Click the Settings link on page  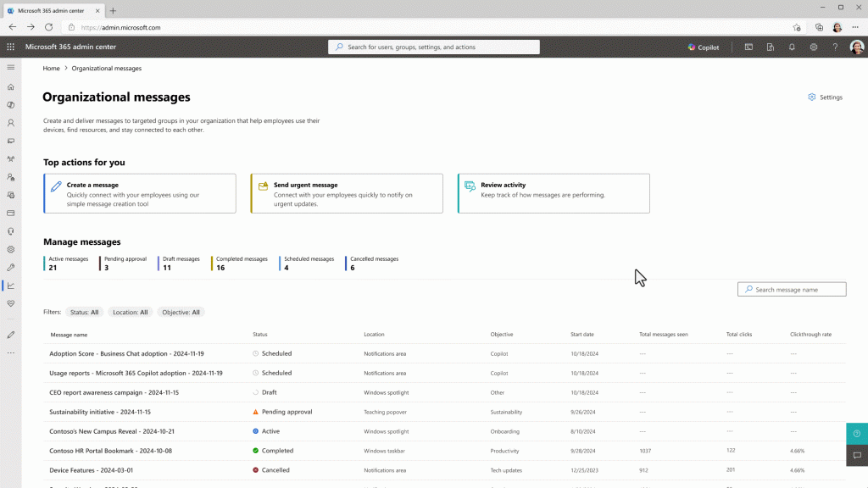click(825, 97)
